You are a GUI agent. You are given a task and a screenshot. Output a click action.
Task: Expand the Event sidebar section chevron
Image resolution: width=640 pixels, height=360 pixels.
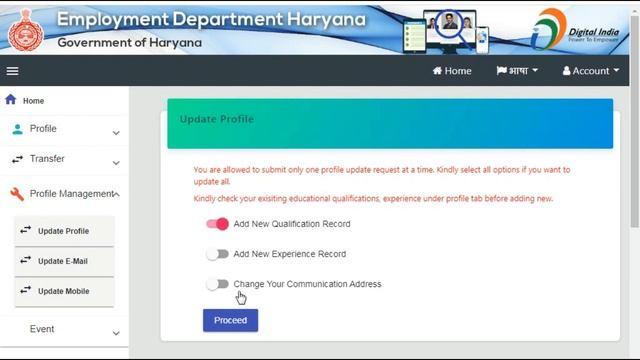click(x=116, y=333)
